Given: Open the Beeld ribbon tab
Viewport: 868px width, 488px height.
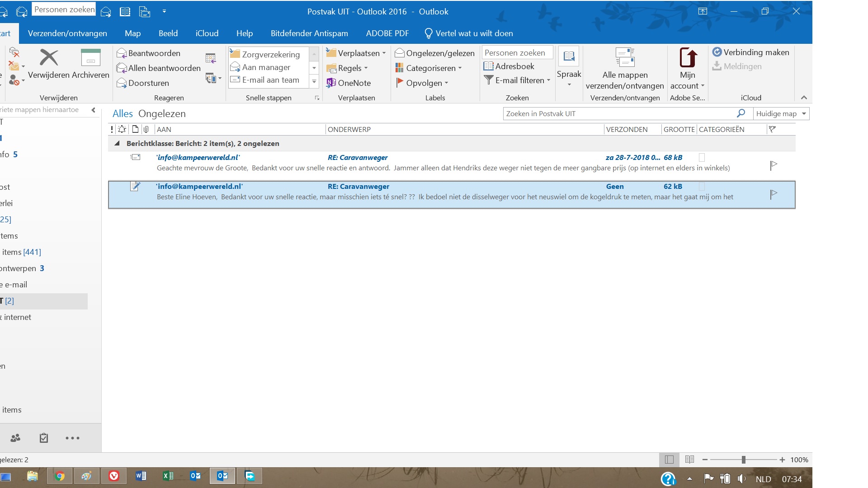Looking at the screenshot, I should tap(168, 33).
